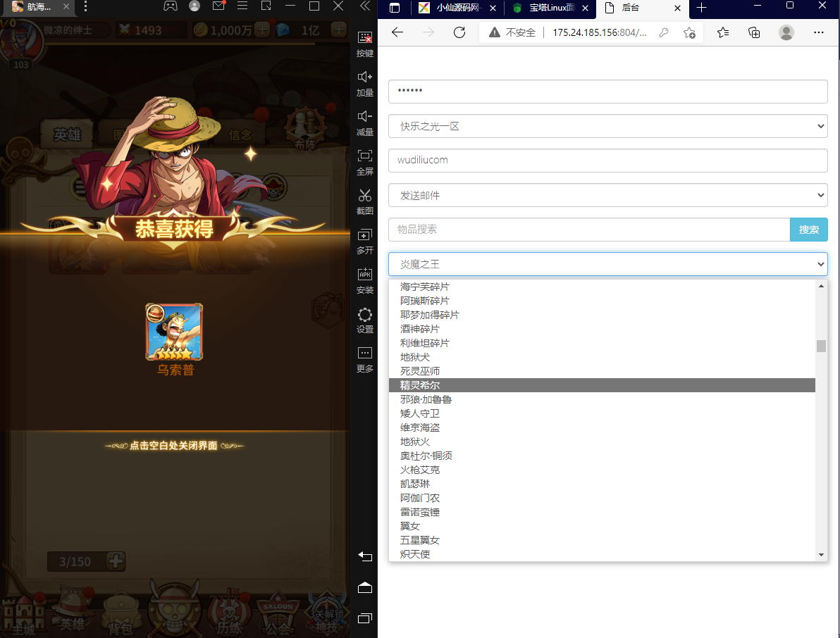Click the Usopp (乌索普) hero card
This screenshot has width=840, height=638.
click(x=174, y=332)
